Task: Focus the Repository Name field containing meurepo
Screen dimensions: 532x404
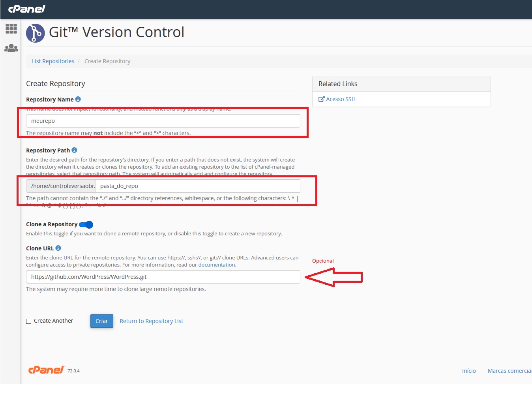Action: (x=163, y=121)
